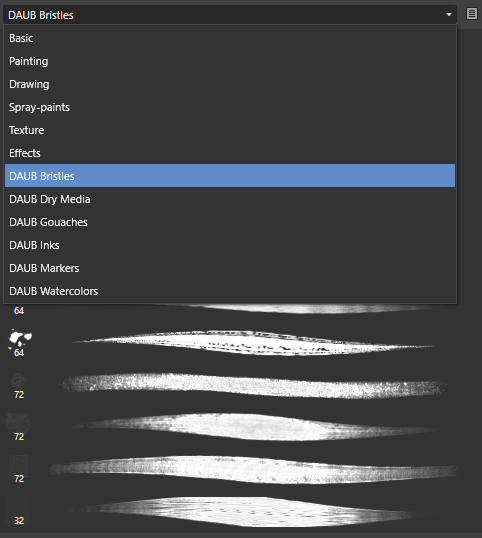Collapse the DAUB Bristles category dropdown arrow
The height and width of the screenshot is (538, 482).
448,14
